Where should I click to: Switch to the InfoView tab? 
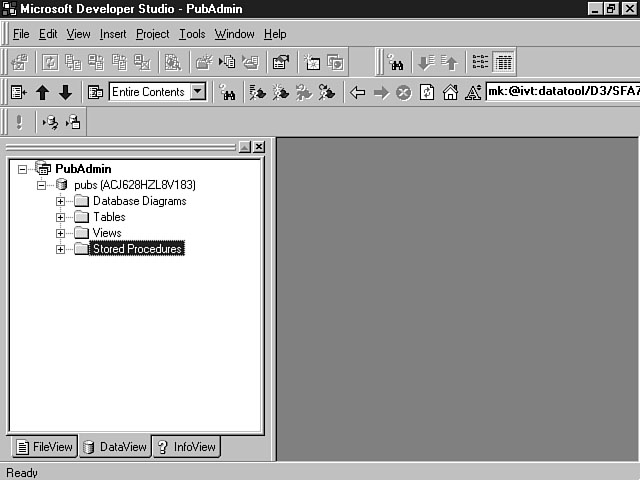[x=186, y=447]
